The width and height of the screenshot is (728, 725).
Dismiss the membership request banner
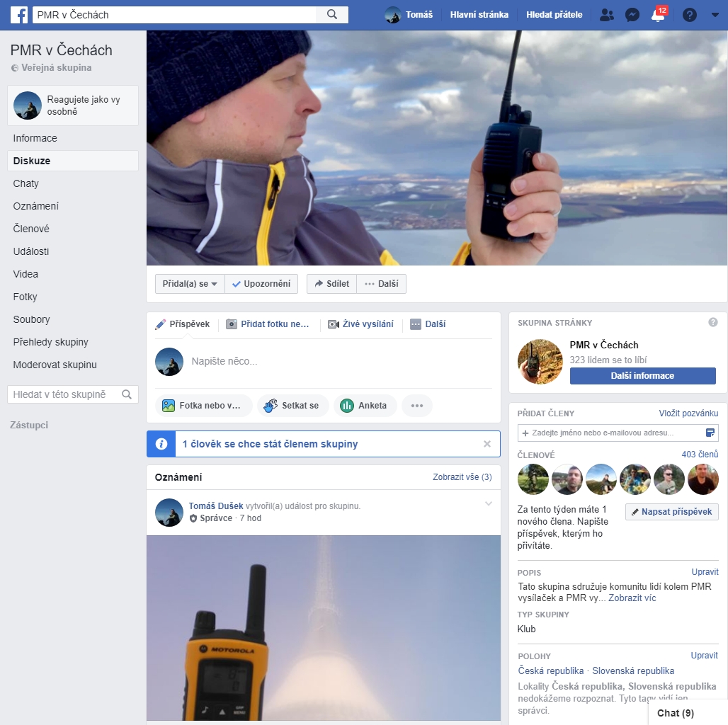click(487, 444)
